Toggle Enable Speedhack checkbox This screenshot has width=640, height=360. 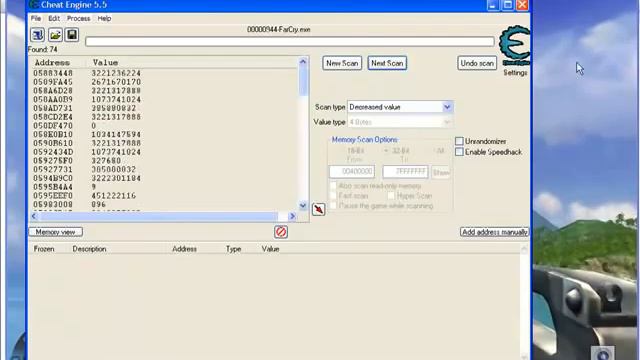click(x=459, y=152)
